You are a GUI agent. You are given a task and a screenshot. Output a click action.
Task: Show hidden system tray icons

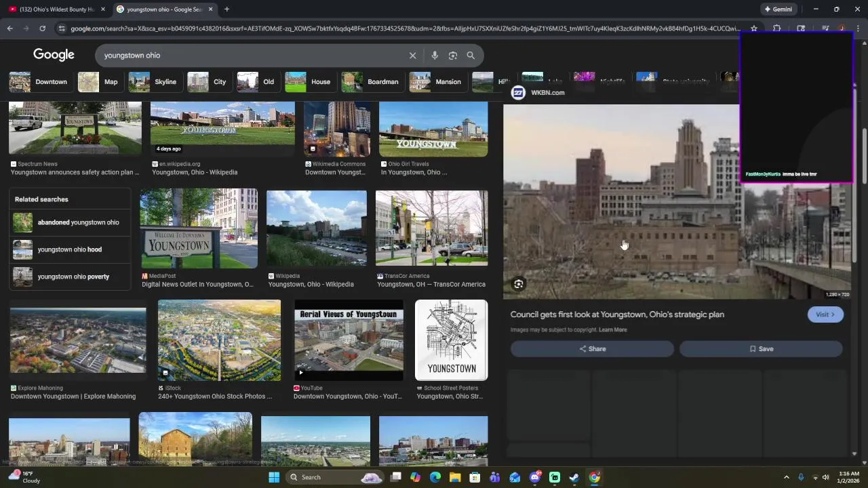(787, 477)
